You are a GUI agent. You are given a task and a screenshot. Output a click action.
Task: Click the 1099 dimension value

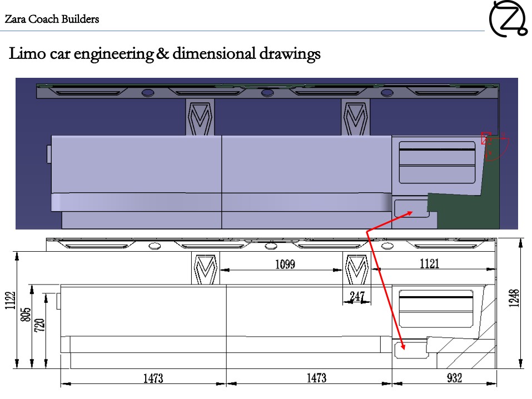[285, 264]
